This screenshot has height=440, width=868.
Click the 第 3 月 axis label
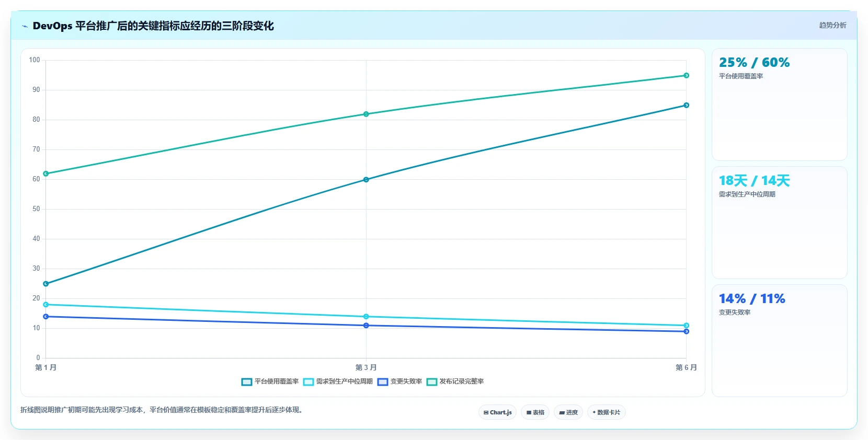pos(366,367)
